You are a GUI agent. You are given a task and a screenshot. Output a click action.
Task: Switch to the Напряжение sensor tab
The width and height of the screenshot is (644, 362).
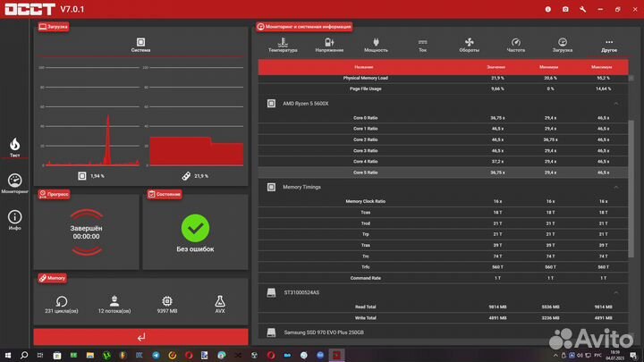(329, 45)
